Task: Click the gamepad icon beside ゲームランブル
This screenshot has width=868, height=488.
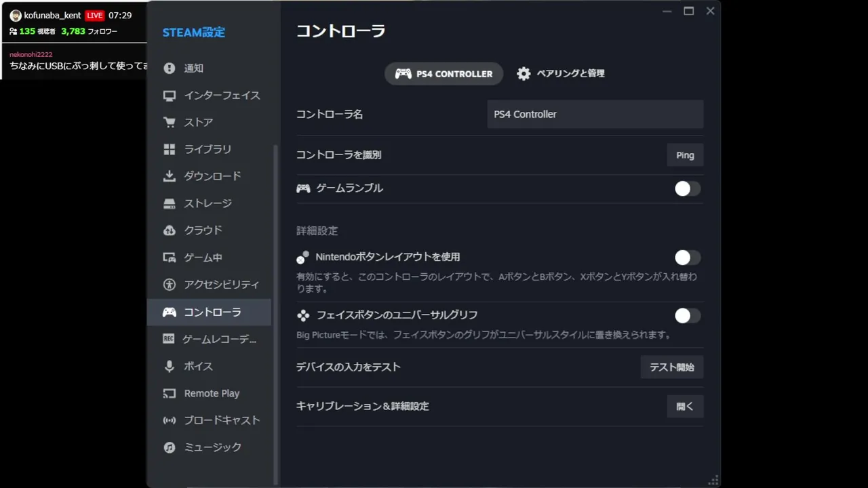Action: point(303,188)
